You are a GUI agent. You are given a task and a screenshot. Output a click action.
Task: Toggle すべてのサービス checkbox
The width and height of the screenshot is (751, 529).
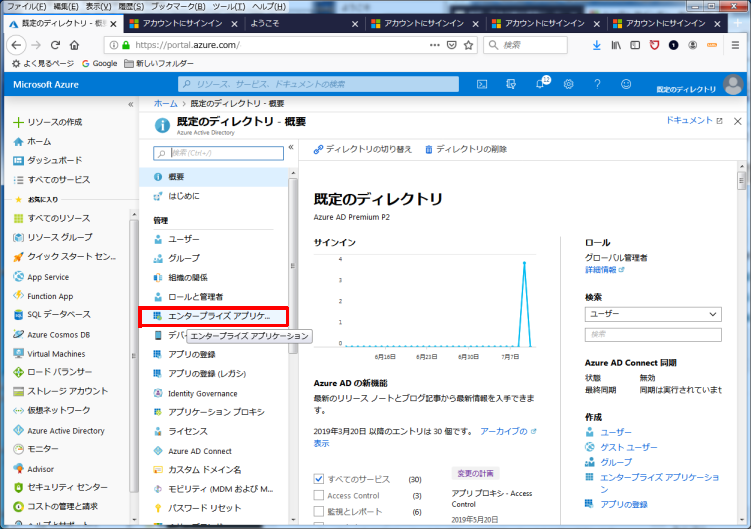319,479
